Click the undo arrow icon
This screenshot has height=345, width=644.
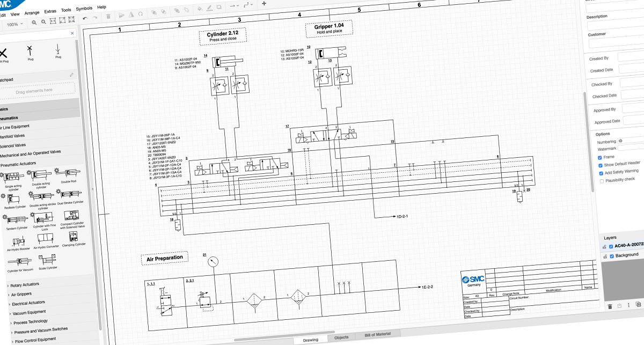tap(85, 19)
